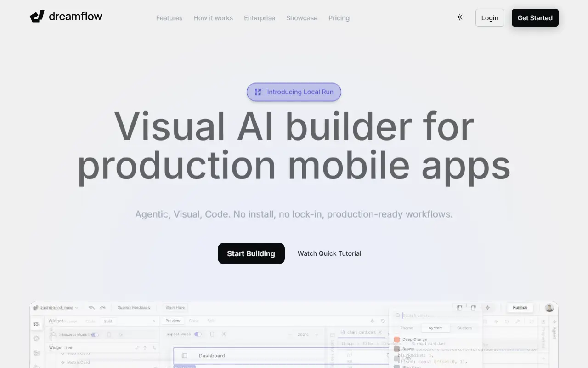Open the dashboard_new project dropdown
This screenshot has height=368, width=588.
point(56,308)
